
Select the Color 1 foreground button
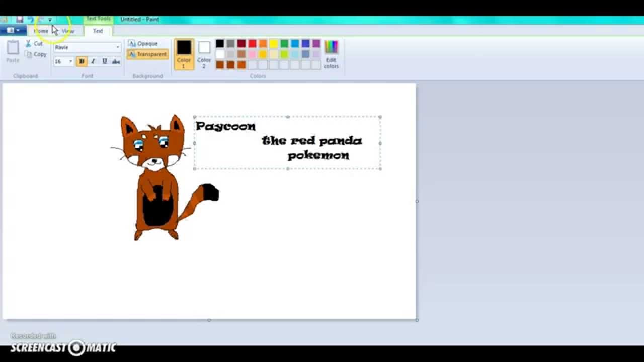[184, 54]
